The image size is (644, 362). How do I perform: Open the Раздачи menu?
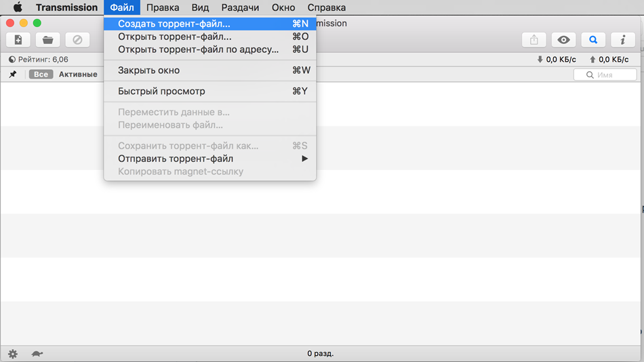[240, 7]
